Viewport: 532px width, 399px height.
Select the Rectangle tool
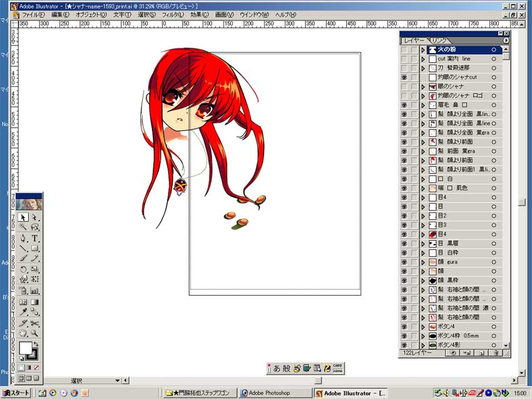34,248
